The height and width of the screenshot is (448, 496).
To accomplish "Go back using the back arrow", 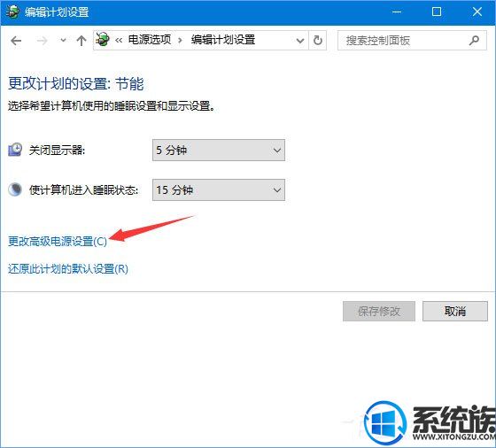I will pyautogui.click(x=16, y=41).
